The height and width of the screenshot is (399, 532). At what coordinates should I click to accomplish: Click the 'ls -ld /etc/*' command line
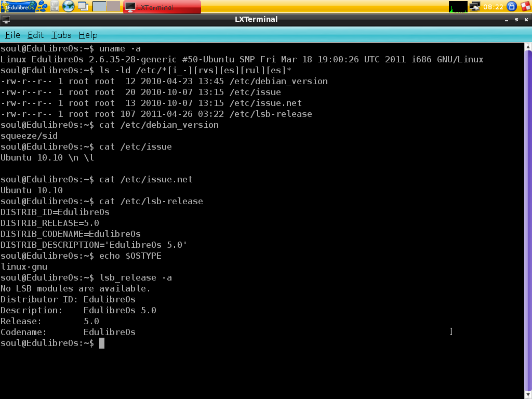pyautogui.click(x=195, y=70)
